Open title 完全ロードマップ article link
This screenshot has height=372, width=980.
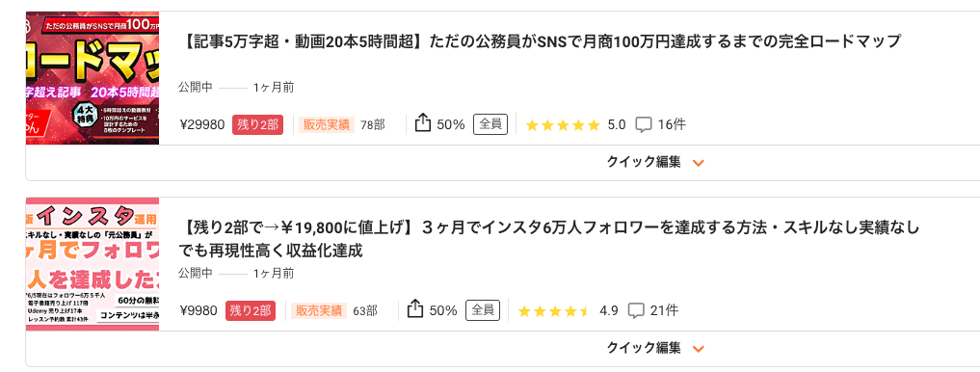click(x=540, y=41)
